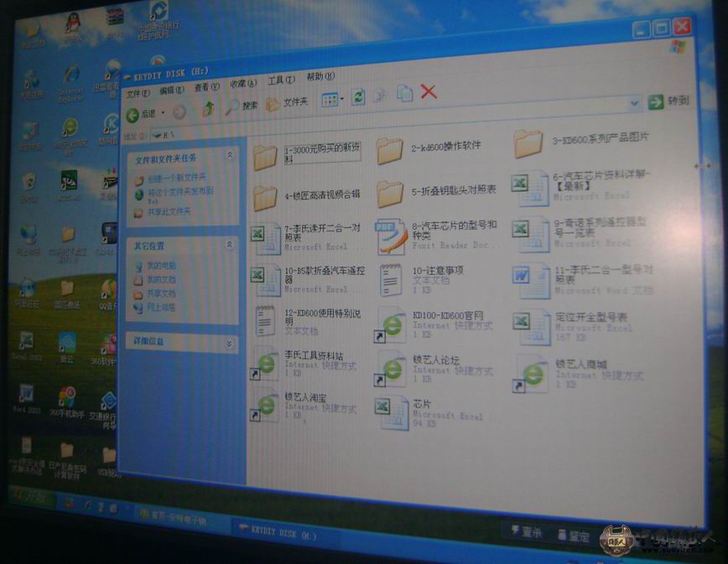
Task: Collapse the 其它位置 panel
Action: 229,244
